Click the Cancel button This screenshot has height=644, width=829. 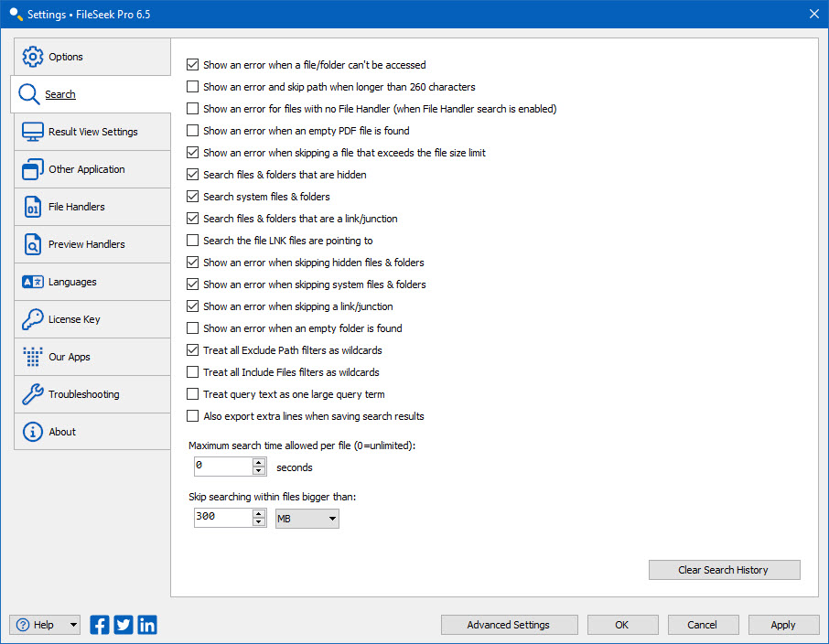pos(703,625)
